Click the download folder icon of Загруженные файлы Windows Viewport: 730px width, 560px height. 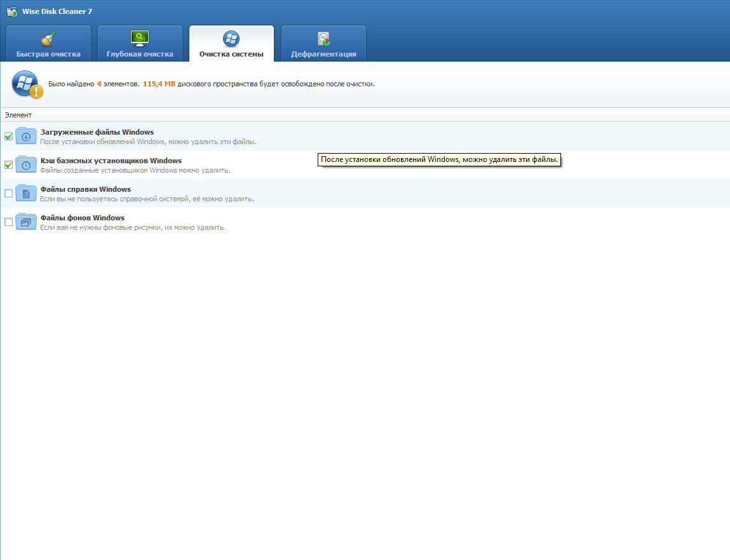pyautogui.click(x=26, y=136)
